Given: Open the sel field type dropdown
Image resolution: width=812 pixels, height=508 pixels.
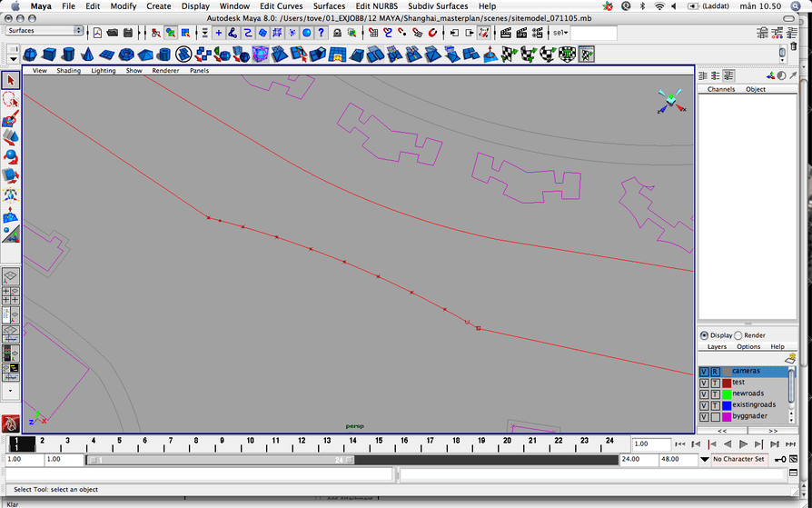Looking at the screenshot, I should pos(560,33).
